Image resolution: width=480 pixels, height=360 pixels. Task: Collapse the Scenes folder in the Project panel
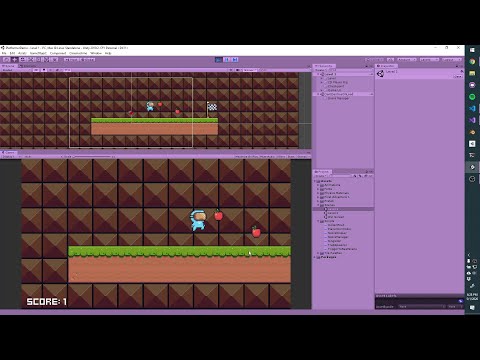[x=319, y=205]
